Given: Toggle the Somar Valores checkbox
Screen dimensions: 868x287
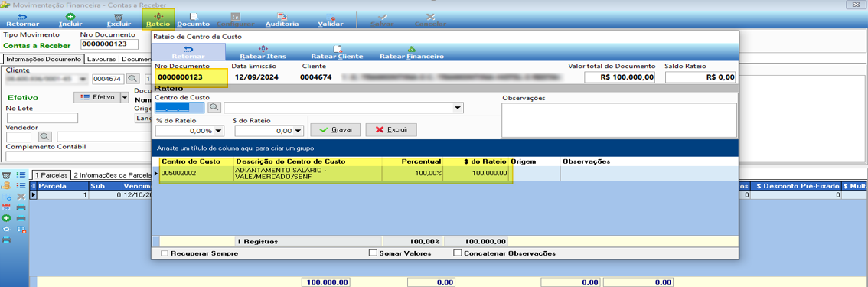Looking at the screenshot, I should pos(373,253).
